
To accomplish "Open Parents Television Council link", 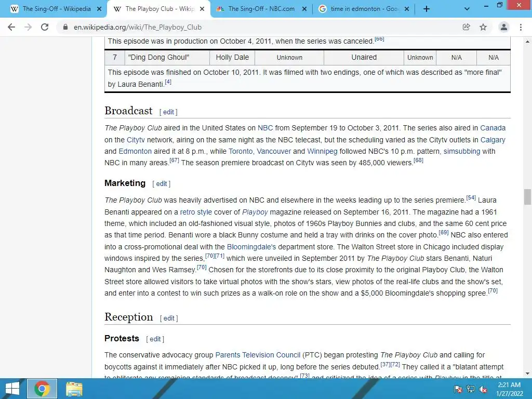I will (x=258, y=355).
